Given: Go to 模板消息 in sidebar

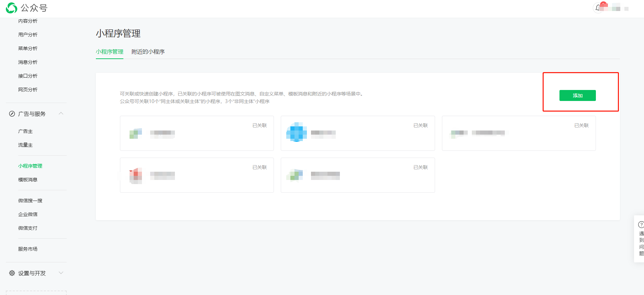Looking at the screenshot, I should coord(28,180).
